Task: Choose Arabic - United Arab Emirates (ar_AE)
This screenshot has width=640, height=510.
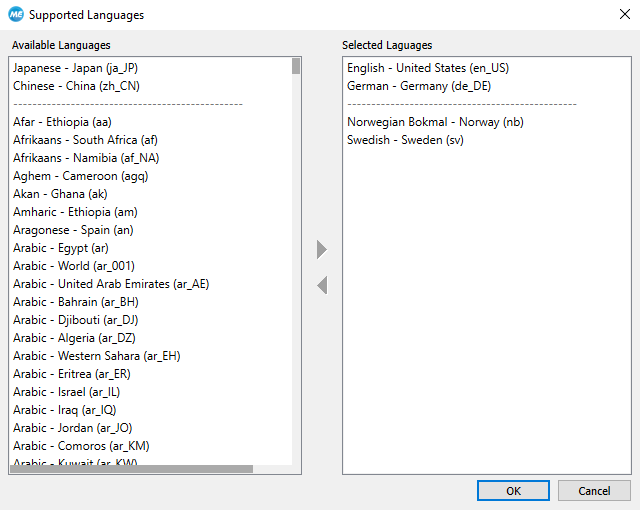Action: tap(111, 284)
